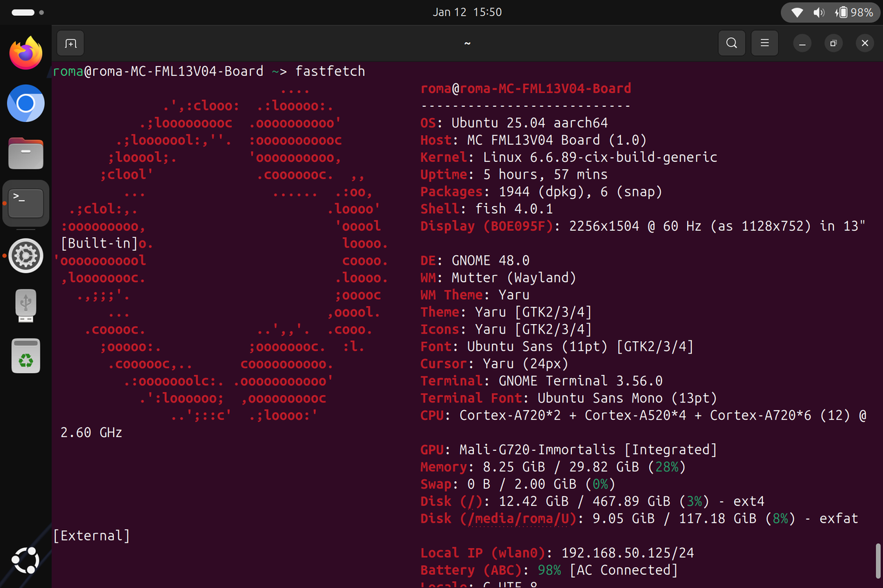Click the "Disk (/media/roma/U)" exfat line
The image size is (883, 588).
point(639,518)
